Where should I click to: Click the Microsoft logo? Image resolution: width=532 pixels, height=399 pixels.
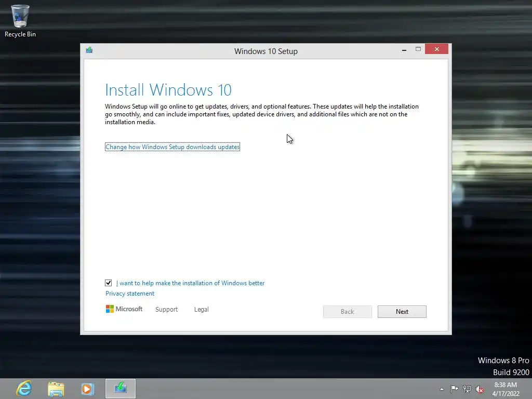click(x=124, y=309)
